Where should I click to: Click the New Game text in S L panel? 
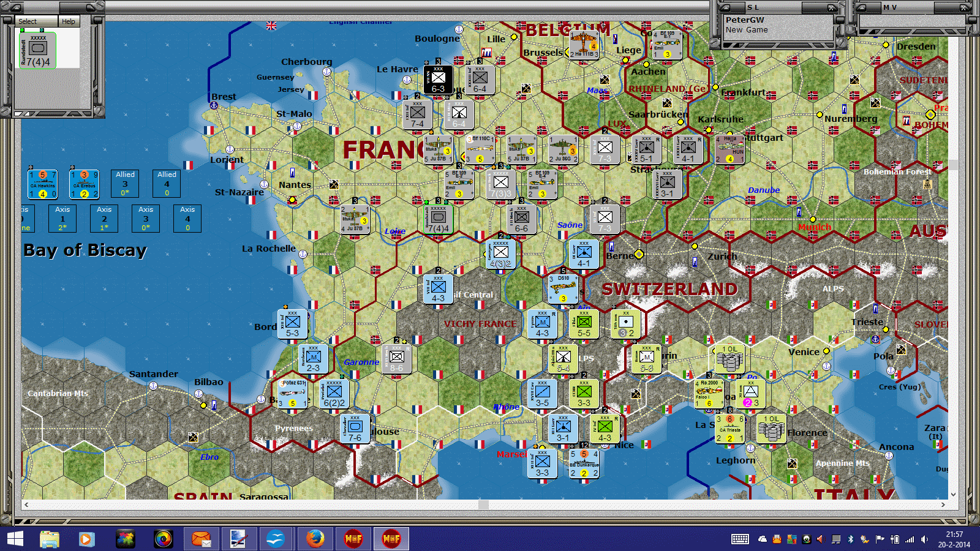pyautogui.click(x=747, y=29)
